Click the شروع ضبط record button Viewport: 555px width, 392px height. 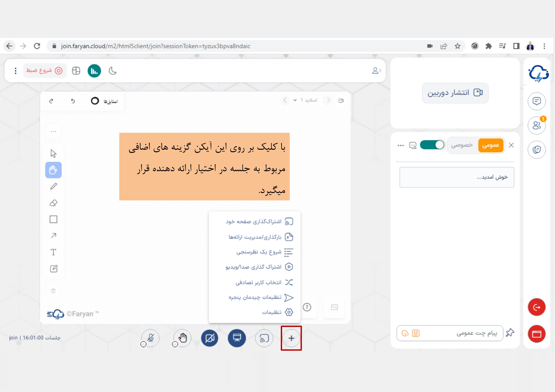click(x=45, y=71)
